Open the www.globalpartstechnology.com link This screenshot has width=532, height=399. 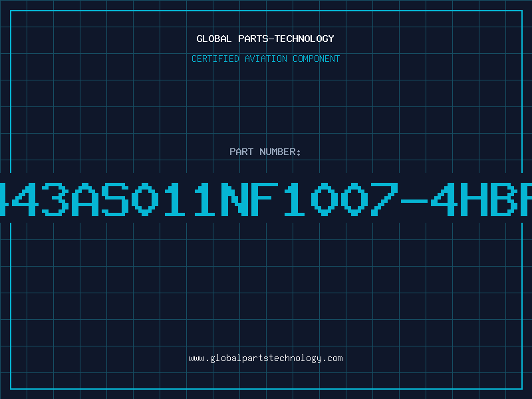(265, 358)
